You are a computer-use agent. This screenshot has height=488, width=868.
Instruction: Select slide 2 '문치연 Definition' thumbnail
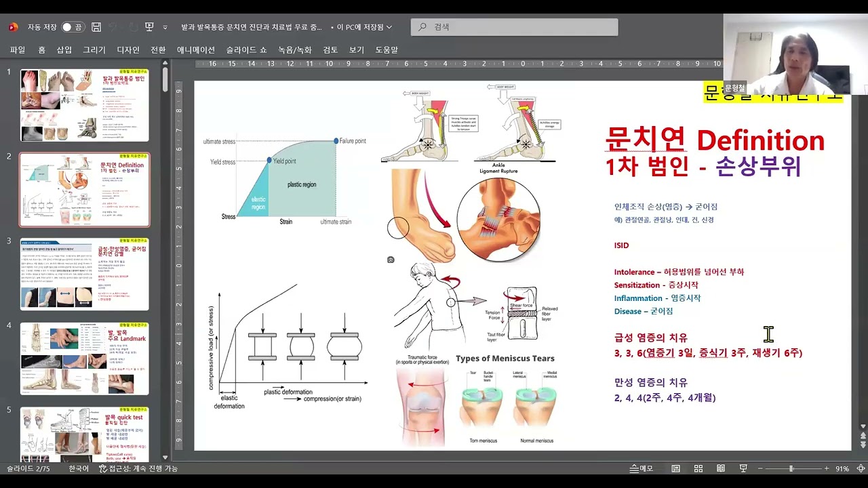click(85, 189)
